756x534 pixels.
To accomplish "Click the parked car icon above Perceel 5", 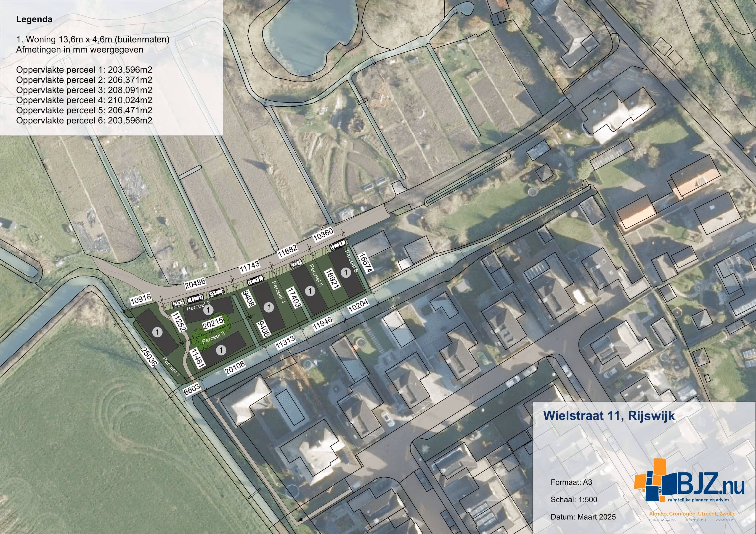I will pyautogui.click(x=296, y=264).
